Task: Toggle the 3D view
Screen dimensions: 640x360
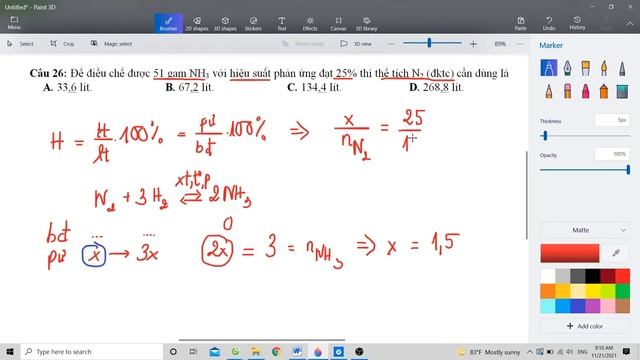Action: pos(356,44)
